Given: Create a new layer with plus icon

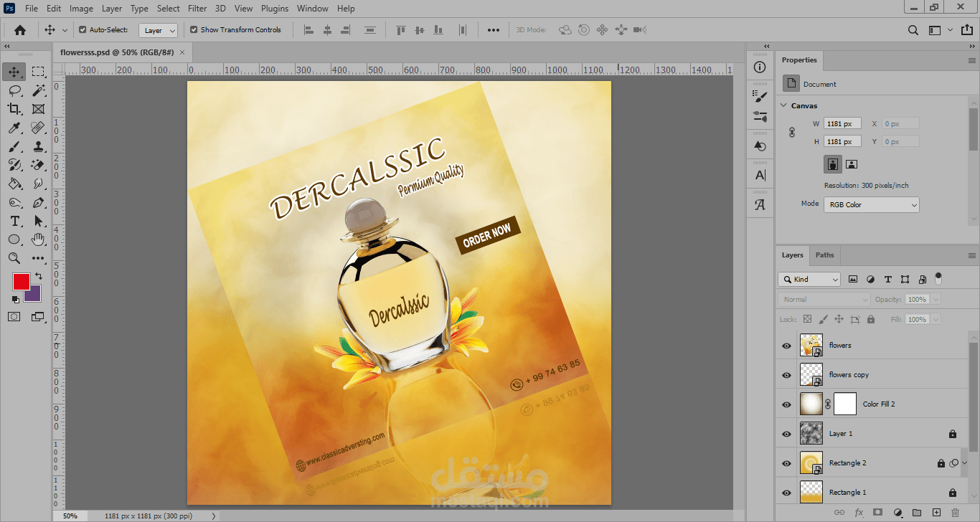Looking at the screenshot, I should pyautogui.click(x=936, y=513).
